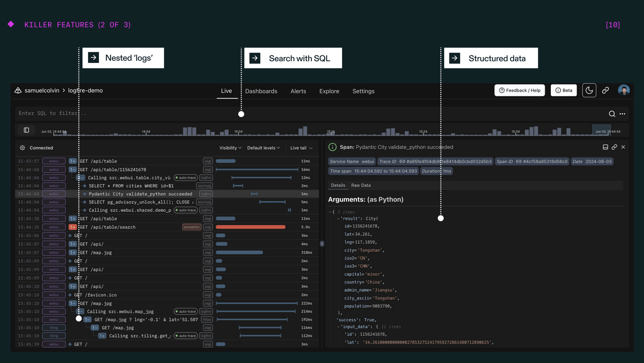Switch to the Dashboards tab
This screenshot has width=644, height=363.
click(261, 91)
